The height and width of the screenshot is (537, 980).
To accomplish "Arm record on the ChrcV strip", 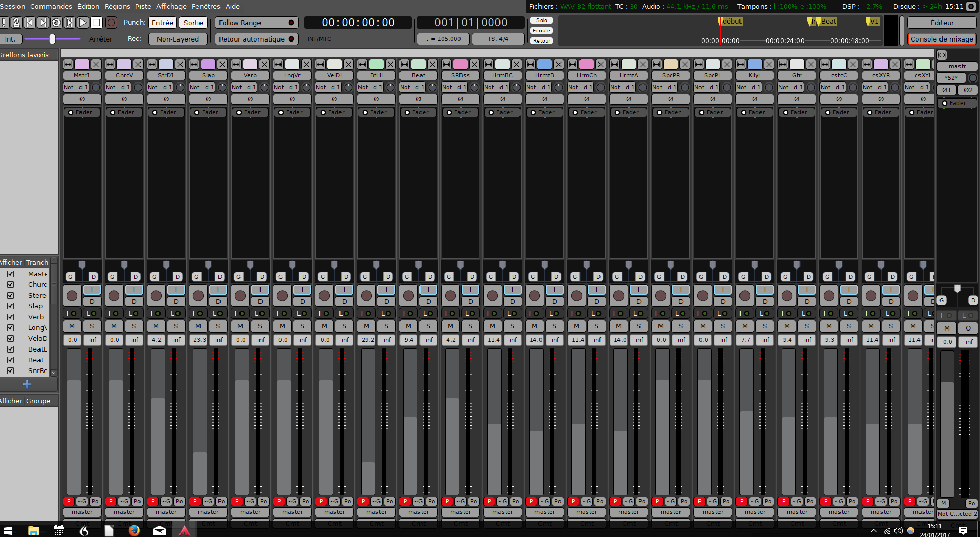I will click(x=114, y=295).
